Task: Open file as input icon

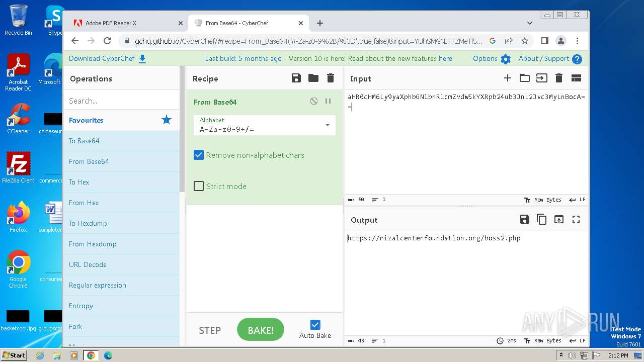Action: tap(541, 78)
